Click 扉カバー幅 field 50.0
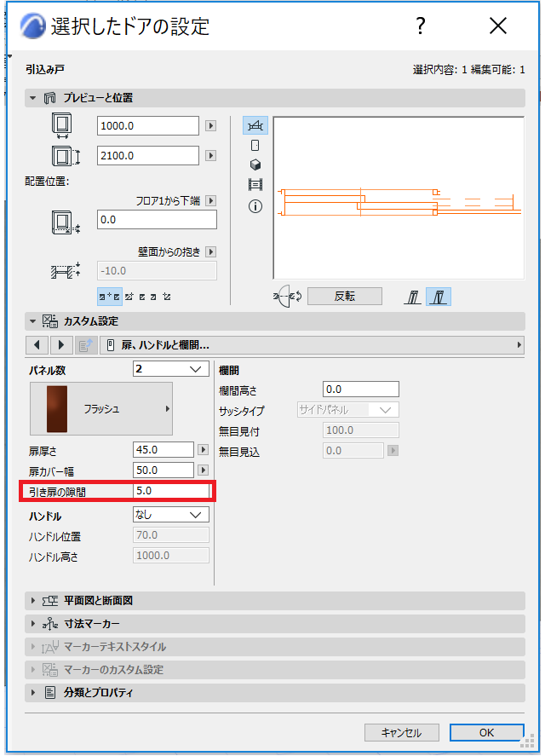 coord(163,470)
